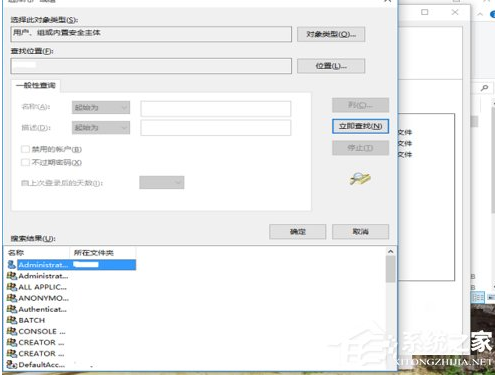
Task: Select the ALL APPLIC... entry
Action: point(42,287)
